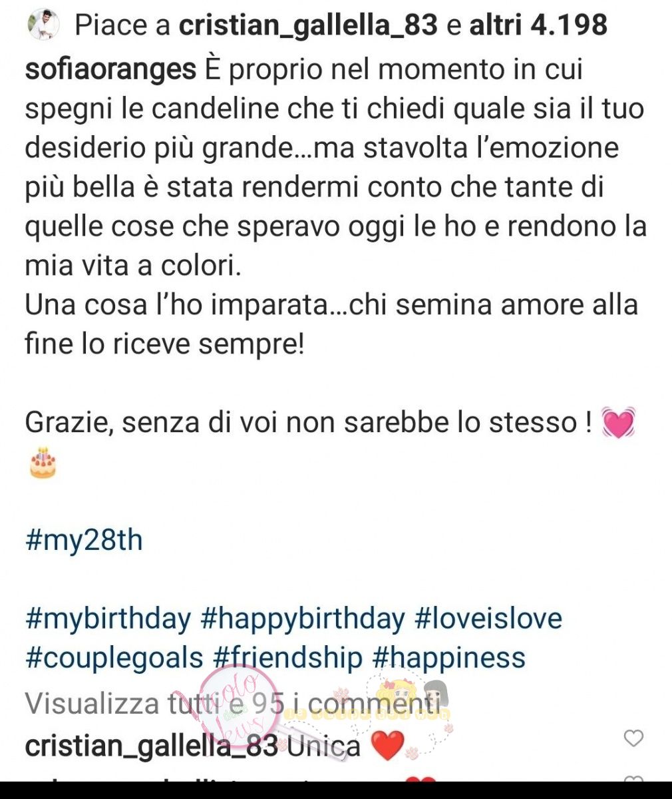
Task: Tap the birthday cake emoji
Action: [43, 463]
